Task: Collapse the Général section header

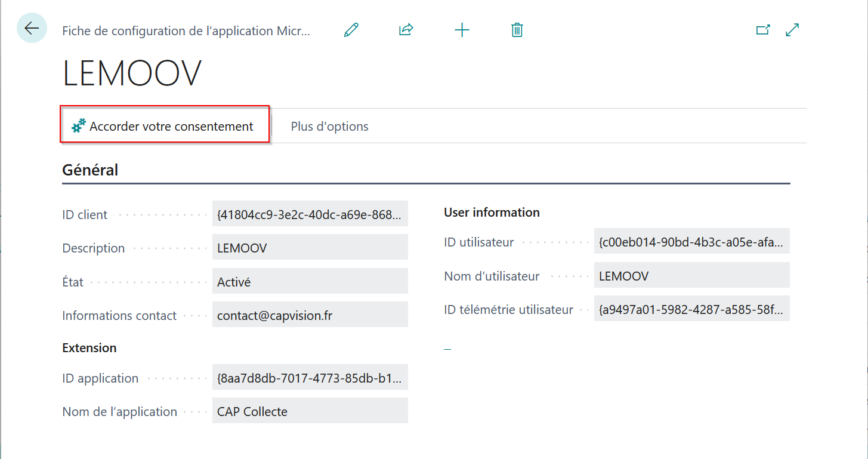Action: (x=90, y=170)
